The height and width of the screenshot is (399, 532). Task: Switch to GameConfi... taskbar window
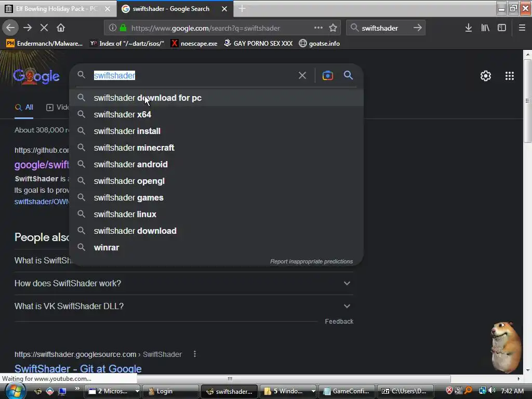[347, 391]
